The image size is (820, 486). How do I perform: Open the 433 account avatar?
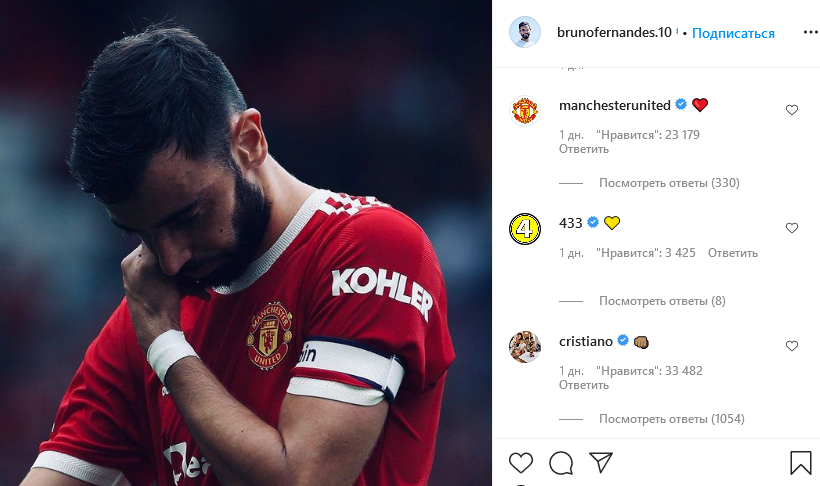tap(525, 229)
